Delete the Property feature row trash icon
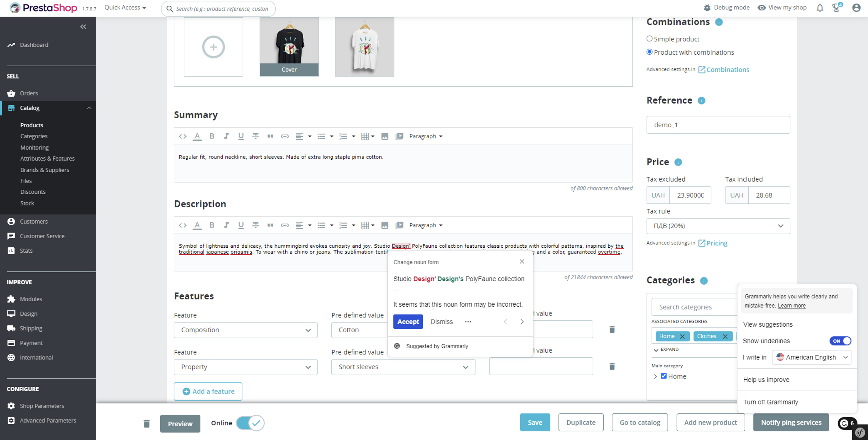 point(612,366)
